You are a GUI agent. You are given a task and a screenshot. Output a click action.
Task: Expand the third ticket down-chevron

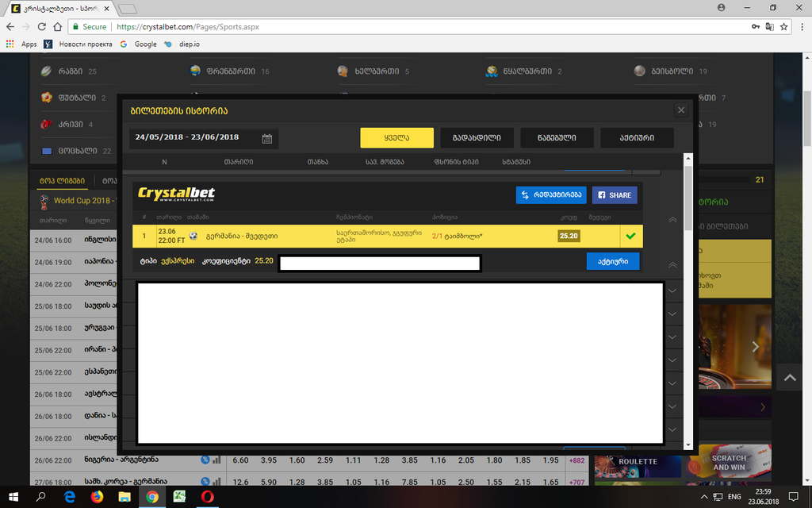pos(672,337)
